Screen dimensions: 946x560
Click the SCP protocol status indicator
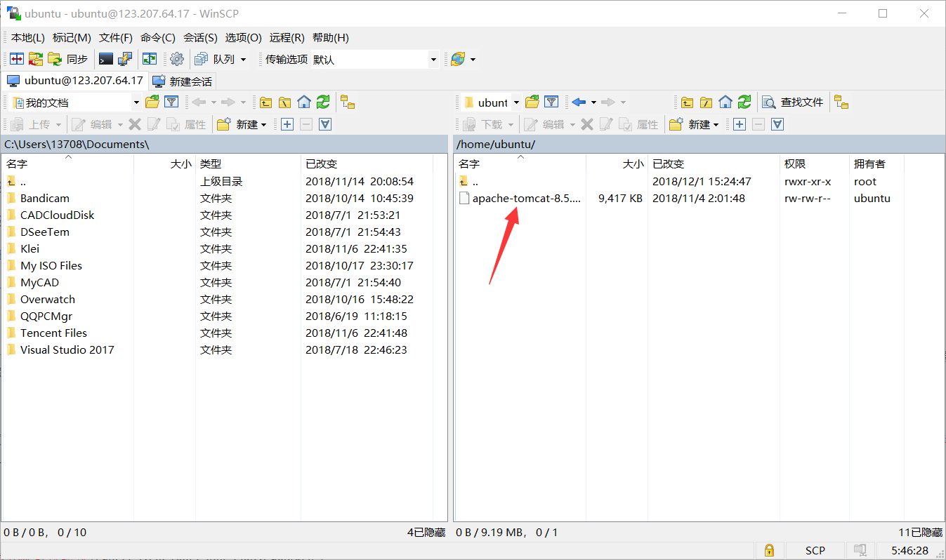pyautogui.click(x=815, y=550)
